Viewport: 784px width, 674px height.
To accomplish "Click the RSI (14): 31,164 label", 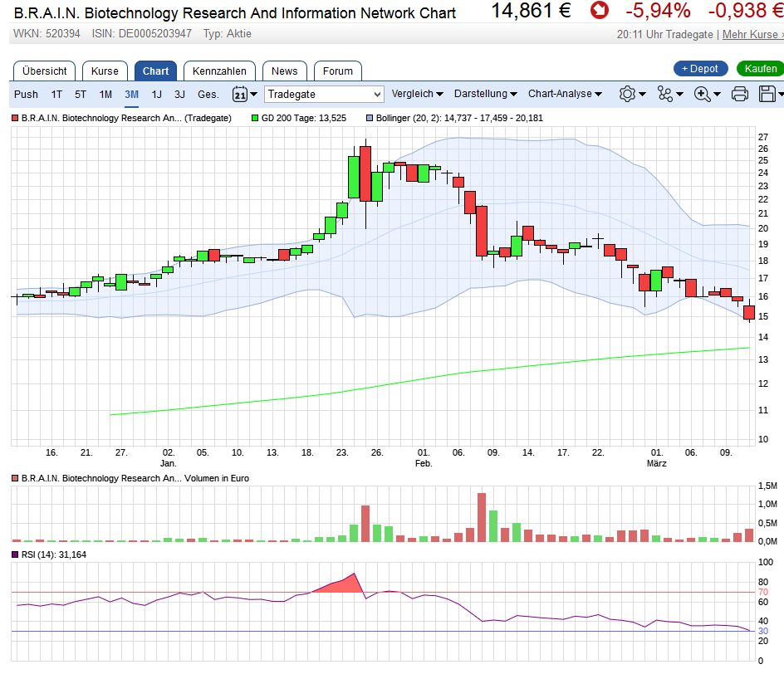I will [x=54, y=555].
